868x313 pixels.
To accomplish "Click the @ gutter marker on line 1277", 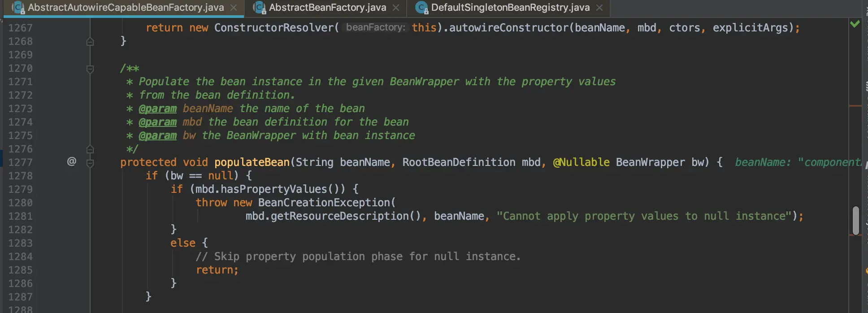I will (x=72, y=161).
